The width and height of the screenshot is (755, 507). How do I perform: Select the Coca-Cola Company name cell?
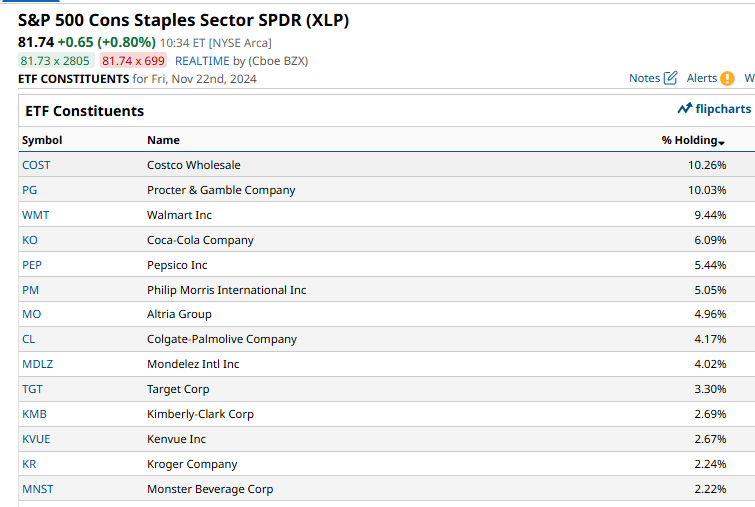point(200,240)
